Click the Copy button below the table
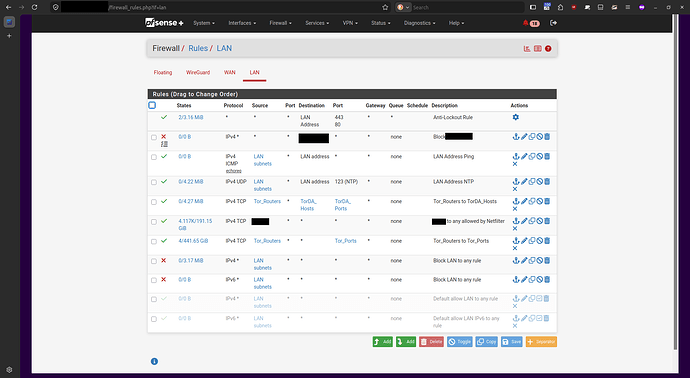The height and width of the screenshot is (378, 690). click(x=486, y=341)
